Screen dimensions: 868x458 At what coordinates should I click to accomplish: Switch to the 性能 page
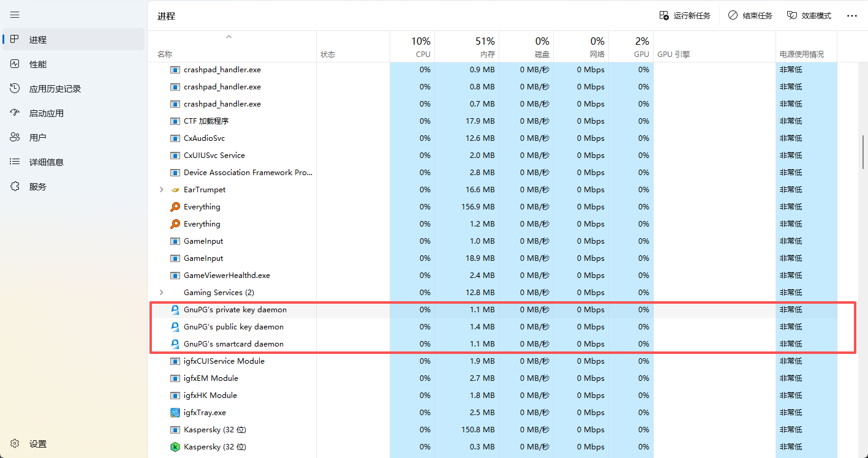(74, 64)
